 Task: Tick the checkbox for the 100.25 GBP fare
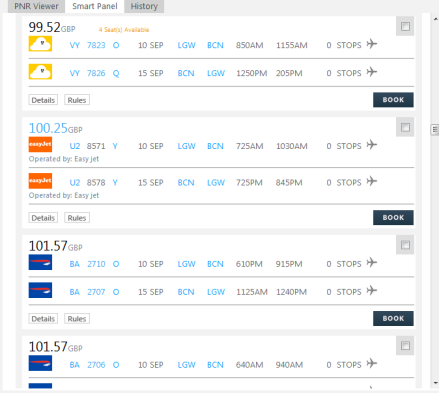405,127
